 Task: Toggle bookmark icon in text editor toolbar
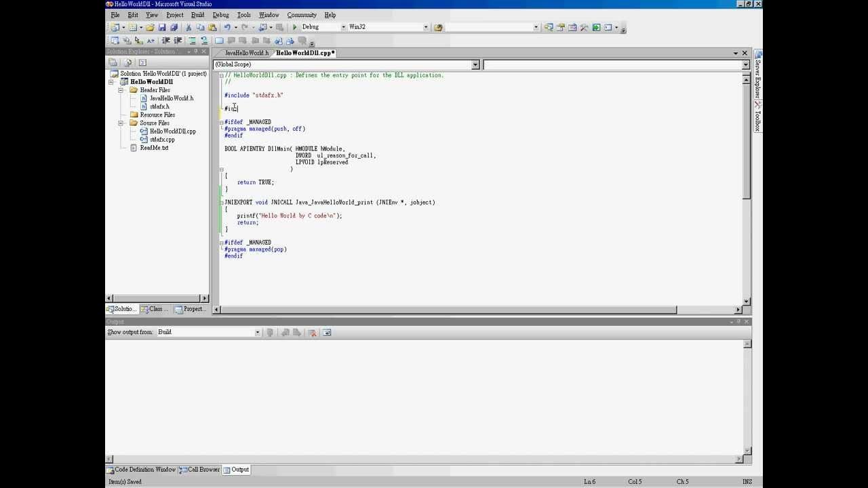tap(219, 41)
